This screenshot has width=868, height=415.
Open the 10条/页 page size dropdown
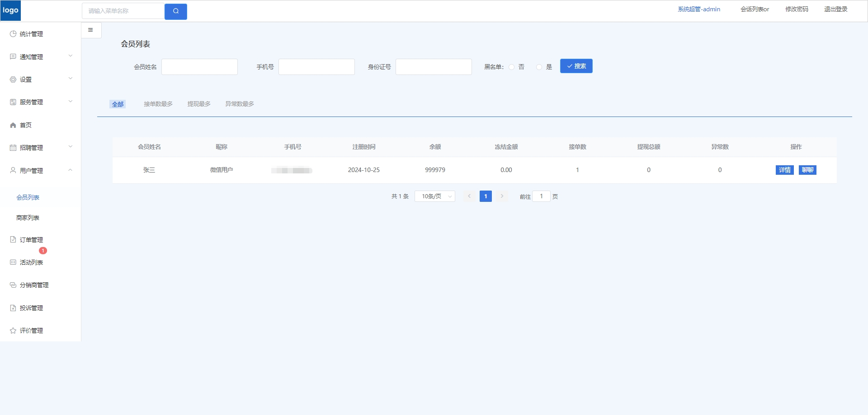click(x=435, y=196)
